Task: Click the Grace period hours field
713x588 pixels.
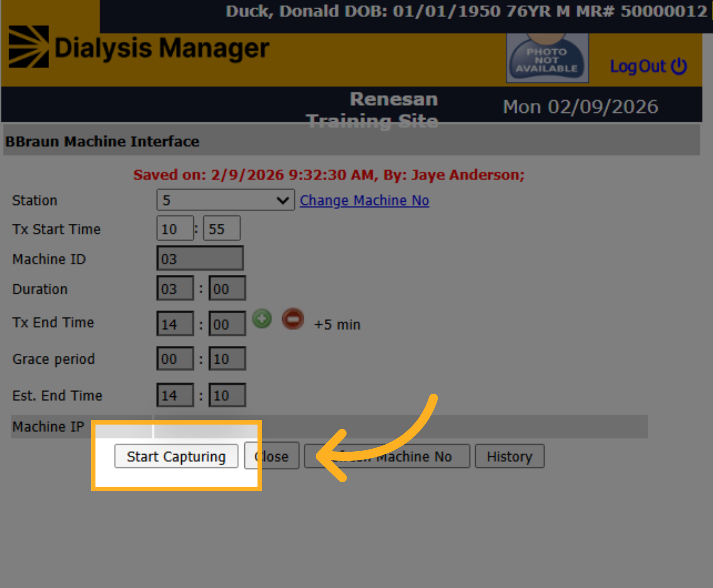Action: pos(175,358)
